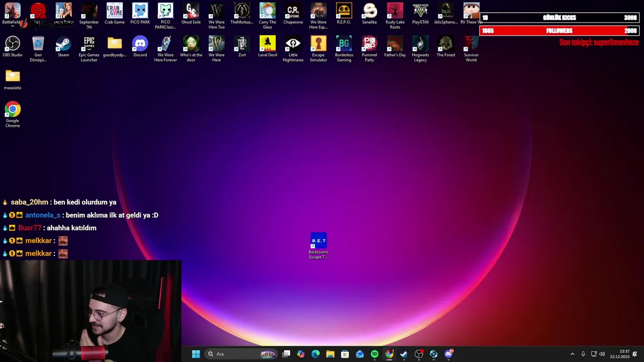
Task: Open OBS Studio desktop icon
Action: pos(13,46)
